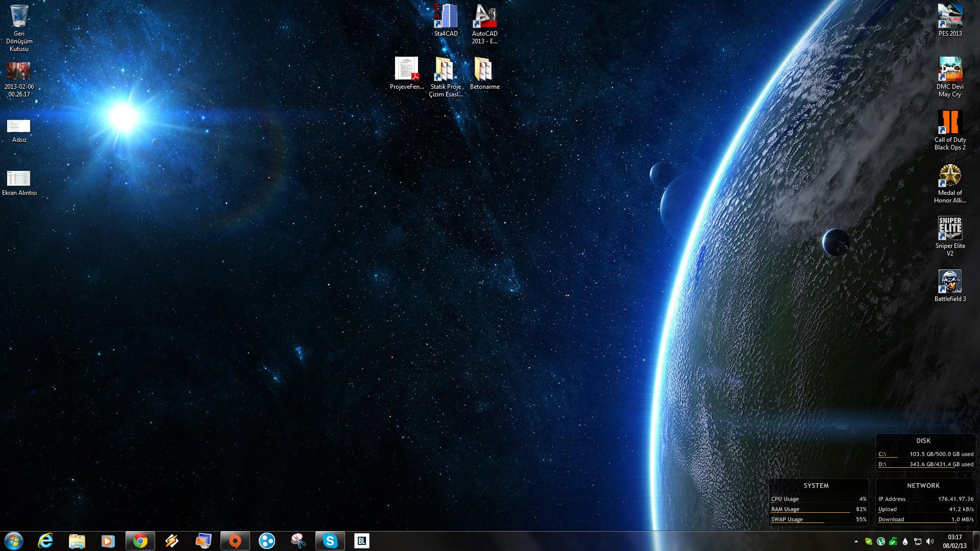Click the NETWORK widget header
980x551 pixels.
tap(923, 486)
